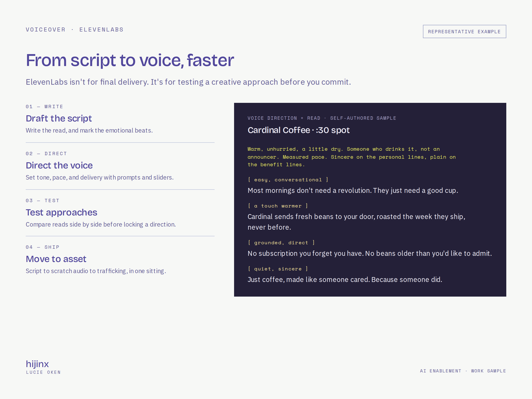
Task: Click the 'VOICEOVER · ELEVENLABS' header label
Action: coord(74,29)
